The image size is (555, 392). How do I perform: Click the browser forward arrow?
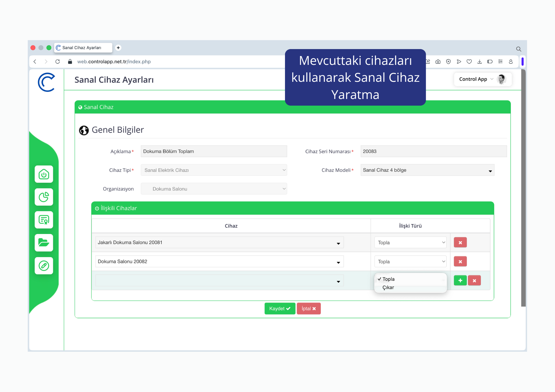pos(46,62)
